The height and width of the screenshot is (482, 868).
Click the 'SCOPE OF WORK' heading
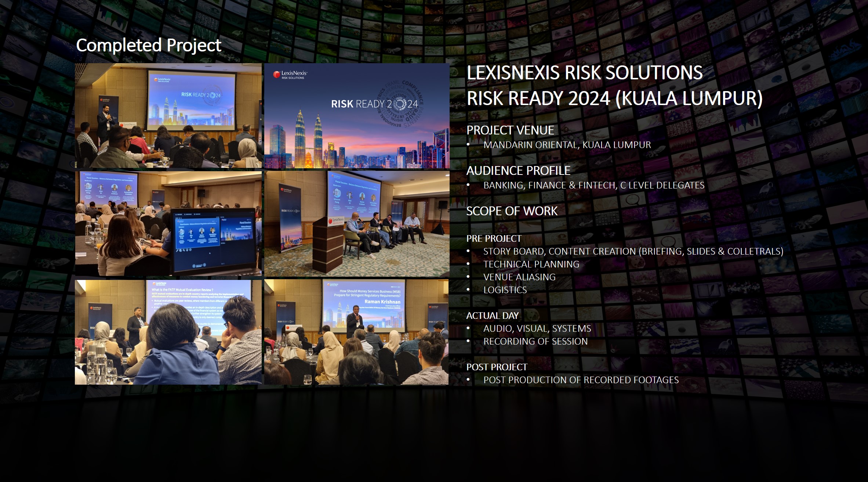[x=512, y=211]
